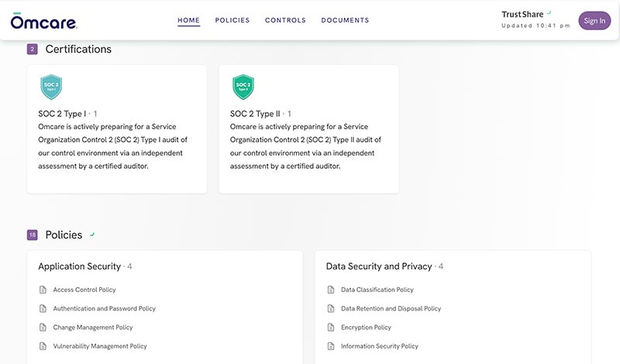Select the Certifications section heading
This screenshot has height=364, width=620.
tap(78, 49)
